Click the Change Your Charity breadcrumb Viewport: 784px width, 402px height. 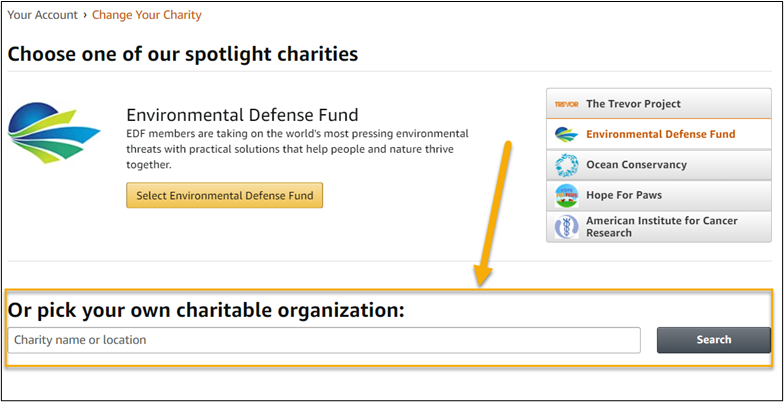(x=147, y=15)
